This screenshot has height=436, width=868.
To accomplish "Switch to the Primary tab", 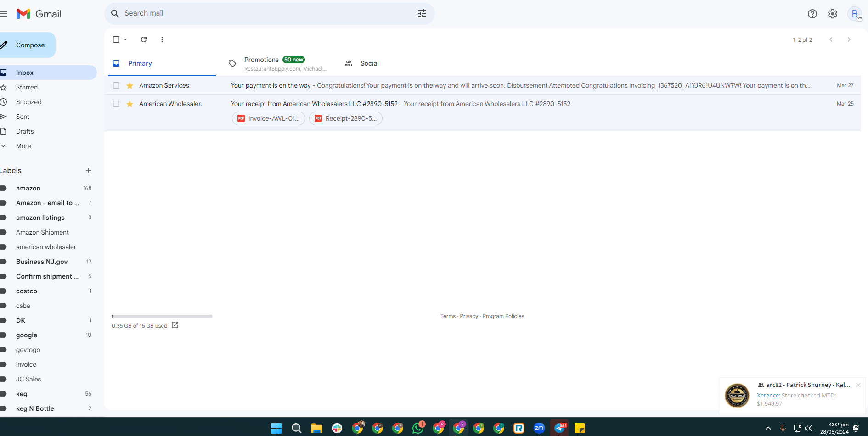I will tap(162, 63).
